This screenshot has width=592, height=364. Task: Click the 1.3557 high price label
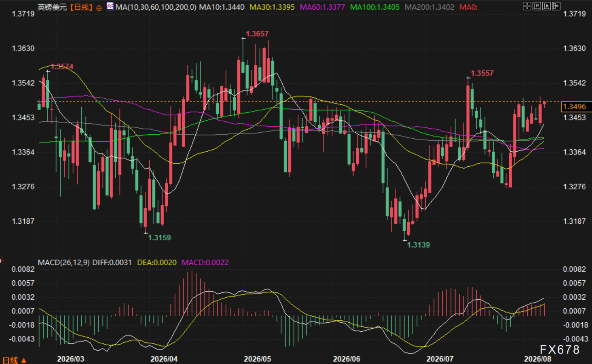(x=482, y=73)
